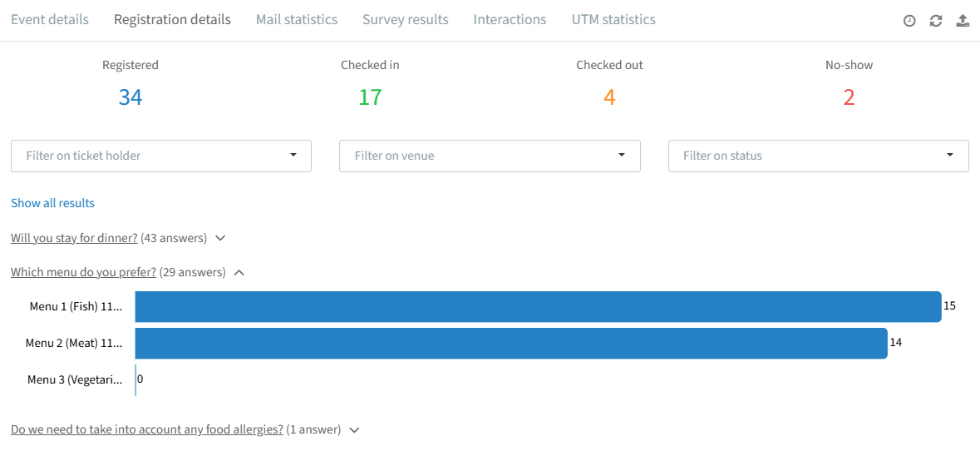980x456 pixels.
Task: Click Which menu do you prefer link
Action: 84,273
